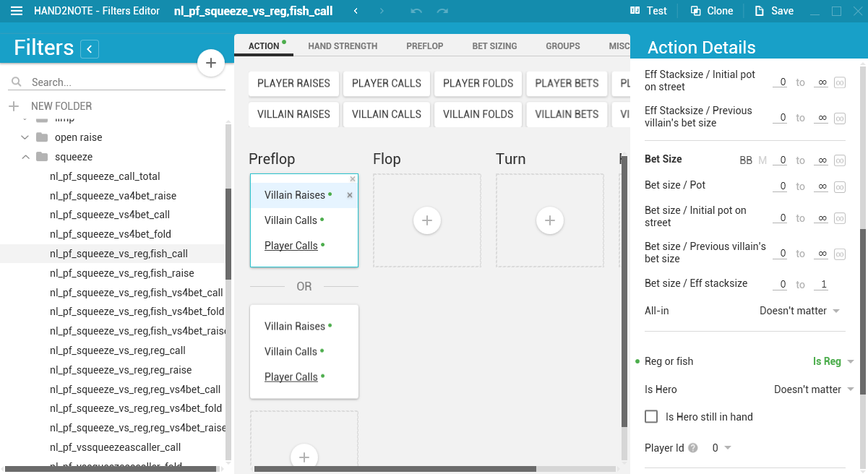Go back with the left arrow

(x=356, y=11)
